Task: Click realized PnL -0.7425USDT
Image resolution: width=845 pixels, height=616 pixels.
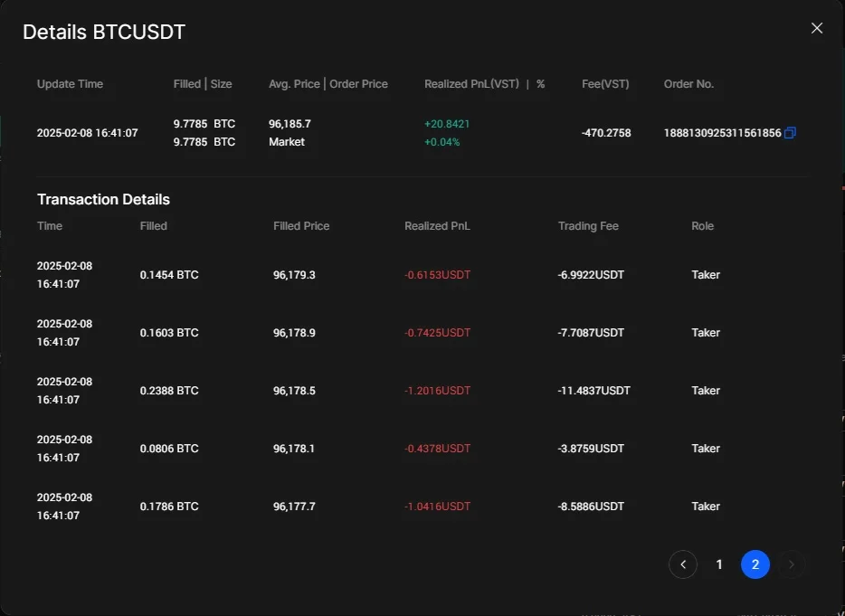Action: pos(438,333)
